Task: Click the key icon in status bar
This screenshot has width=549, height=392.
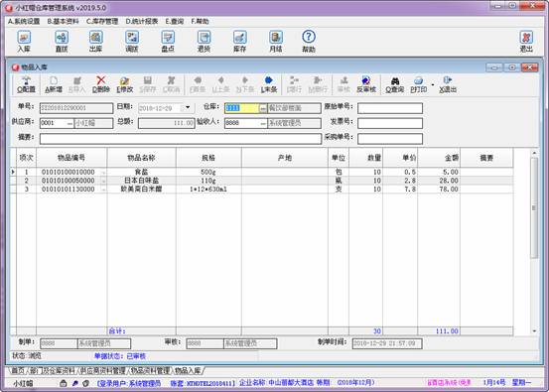Action: coord(74,383)
